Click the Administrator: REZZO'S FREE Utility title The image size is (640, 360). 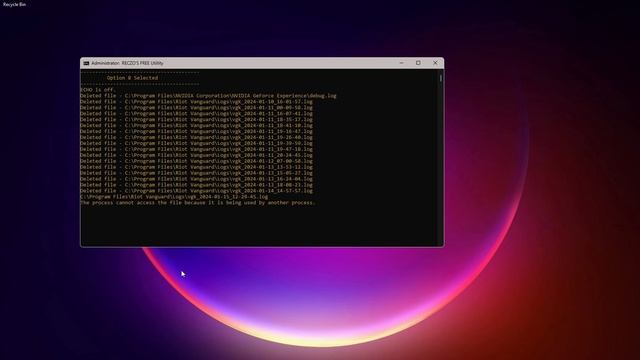127,63
